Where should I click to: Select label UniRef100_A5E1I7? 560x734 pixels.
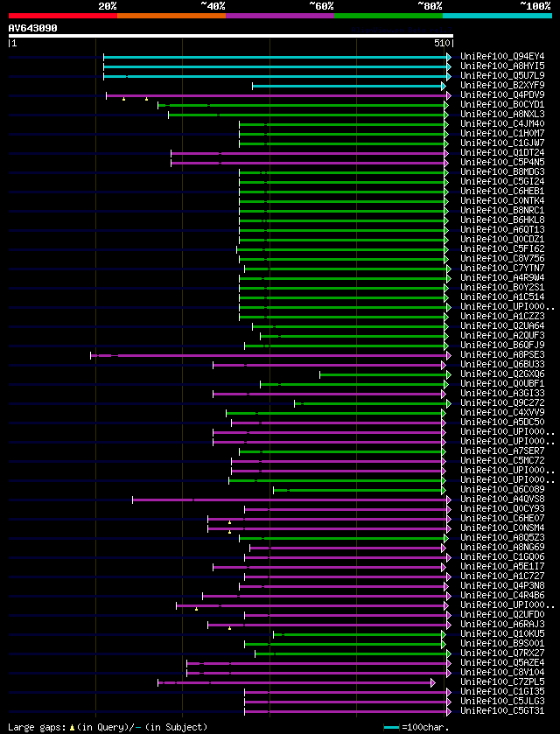[x=502, y=568]
